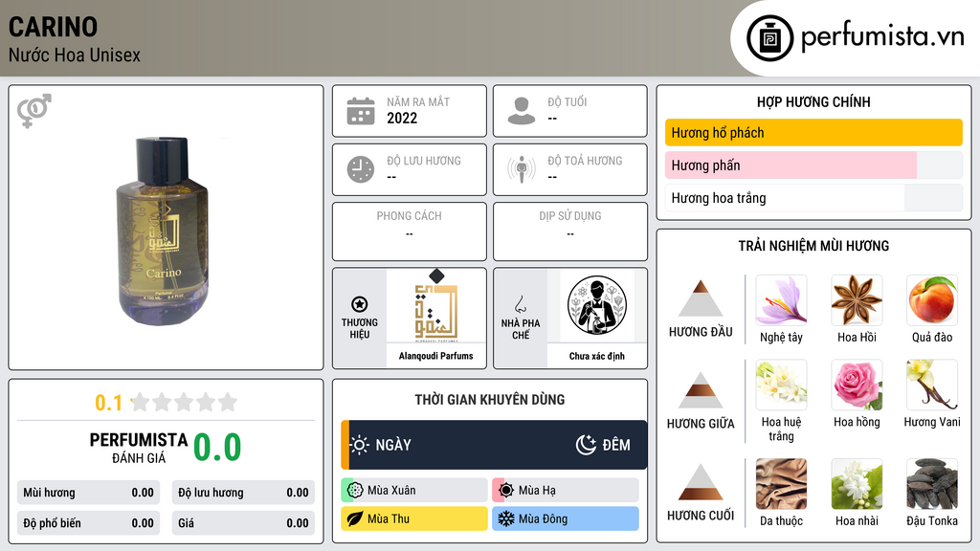Click the star badge Thương hiệu icon
This screenshot has height=551, width=980.
coord(360,304)
